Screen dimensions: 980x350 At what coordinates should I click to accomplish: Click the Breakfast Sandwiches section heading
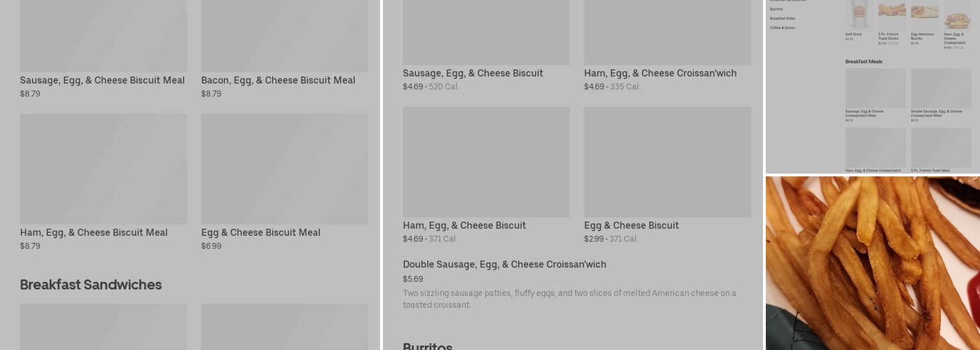[x=91, y=284]
